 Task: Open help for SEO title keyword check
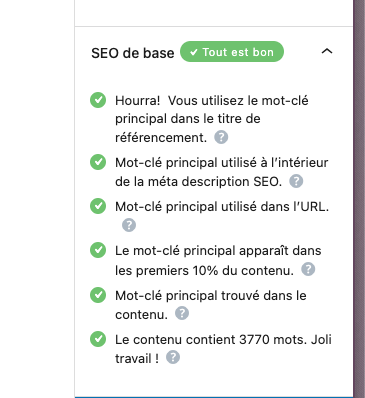pyautogui.click(x=221, y=137)
